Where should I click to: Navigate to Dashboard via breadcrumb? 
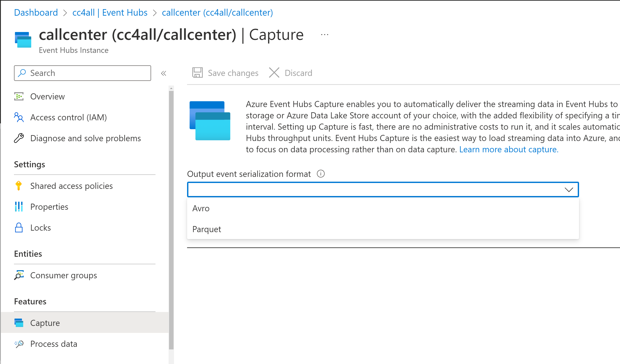point(36,13)
